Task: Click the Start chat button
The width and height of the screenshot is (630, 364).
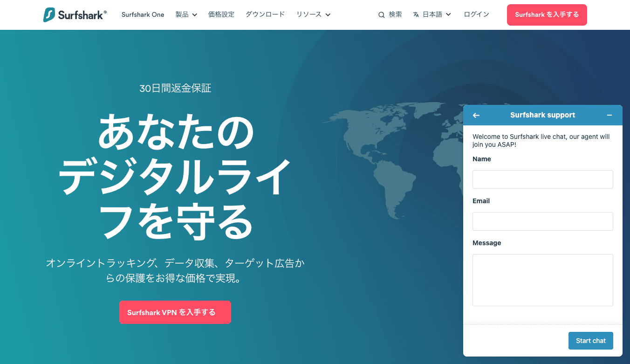Action: (x=591, y=341)
